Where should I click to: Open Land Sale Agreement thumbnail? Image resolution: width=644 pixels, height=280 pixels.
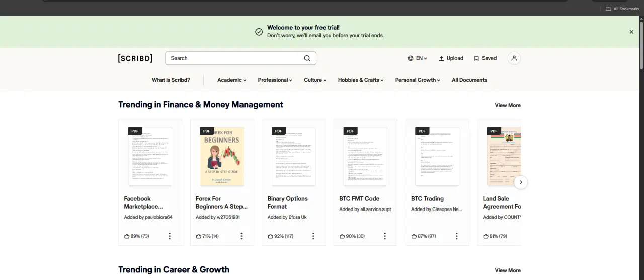click(504, 157)
